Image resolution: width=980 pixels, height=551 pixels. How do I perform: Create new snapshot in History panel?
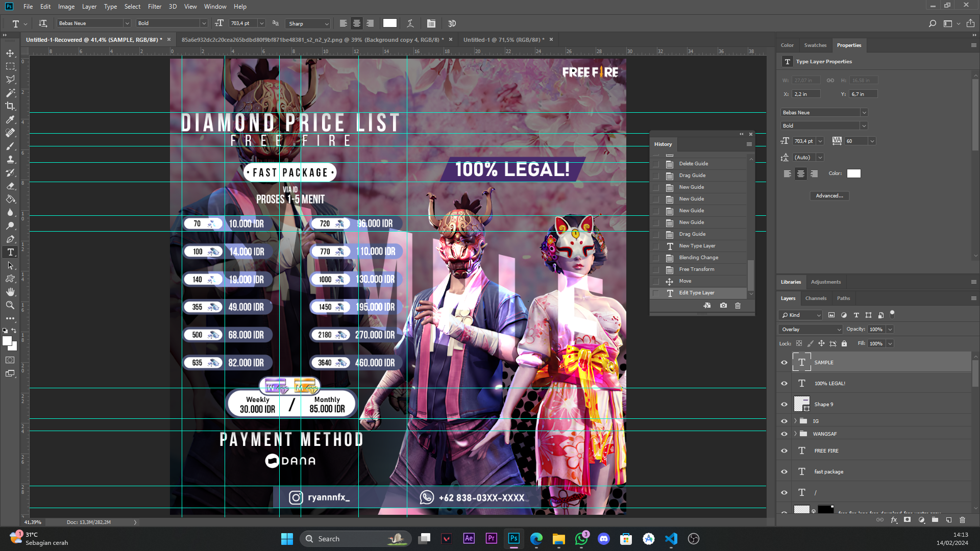click(x=723, y=306)
